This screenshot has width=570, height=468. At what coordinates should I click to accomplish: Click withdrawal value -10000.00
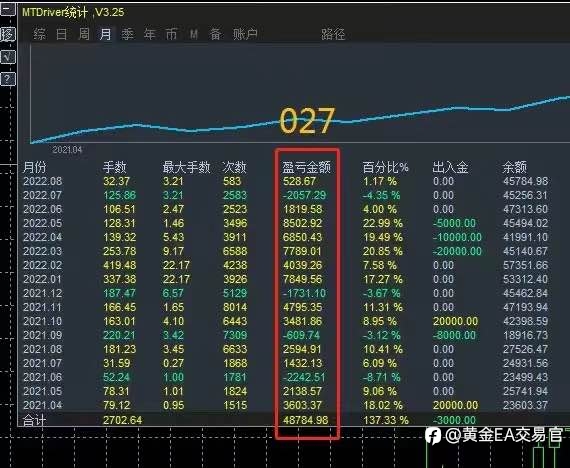[457, 237]
